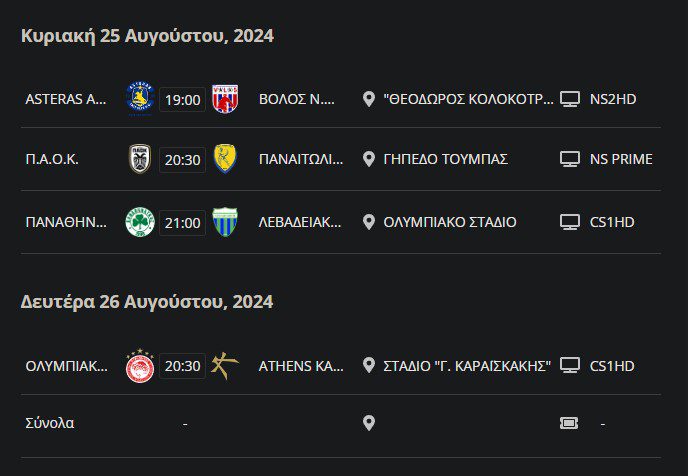
Task: Click the PAOK team crest logo
Action: pyautogui.click(x=139, y=159)
